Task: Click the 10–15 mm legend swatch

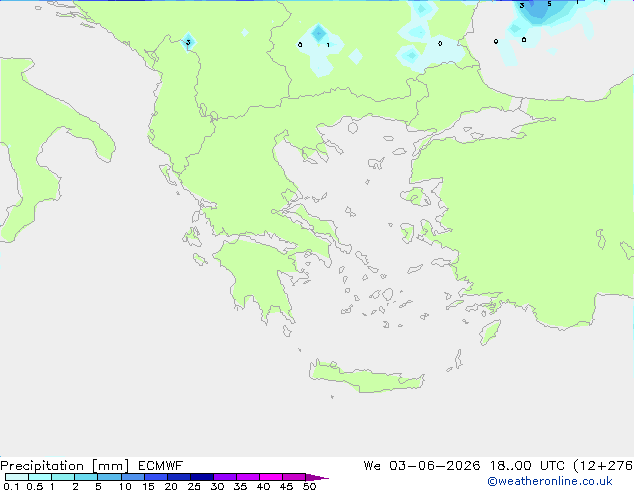Action: tap(132, 477)
